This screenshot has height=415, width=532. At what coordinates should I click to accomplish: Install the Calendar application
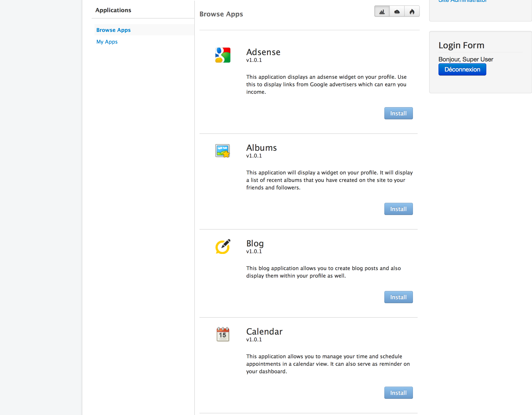398,393
